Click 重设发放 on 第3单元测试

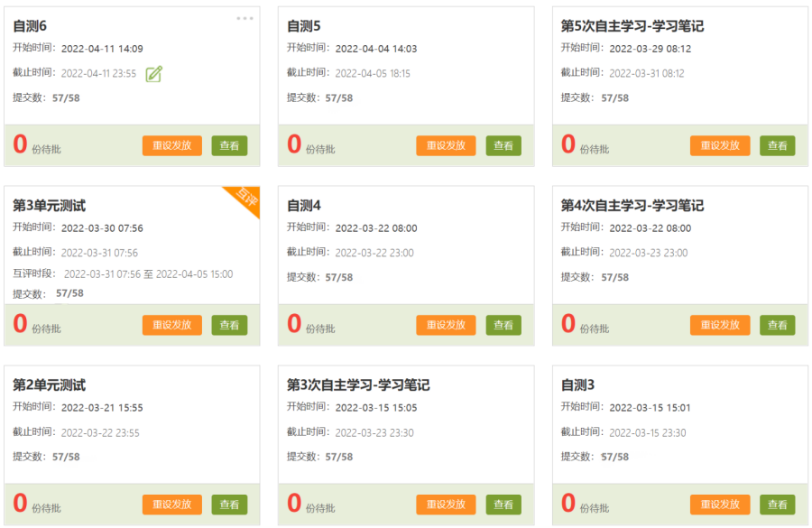(171, 325)
